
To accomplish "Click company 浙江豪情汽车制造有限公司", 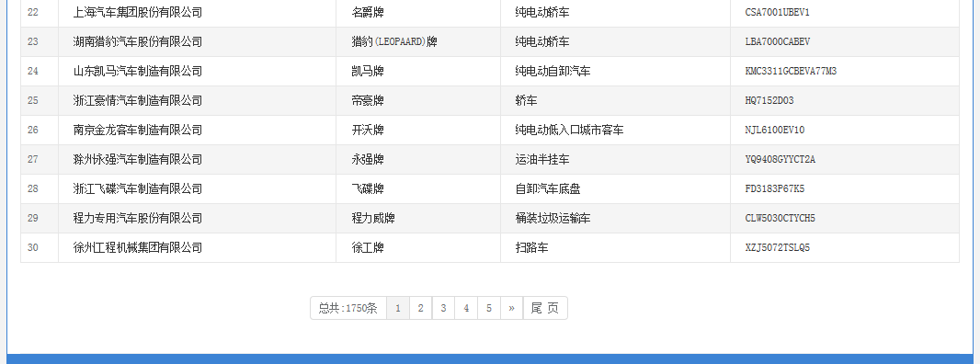I will (138, 101).
